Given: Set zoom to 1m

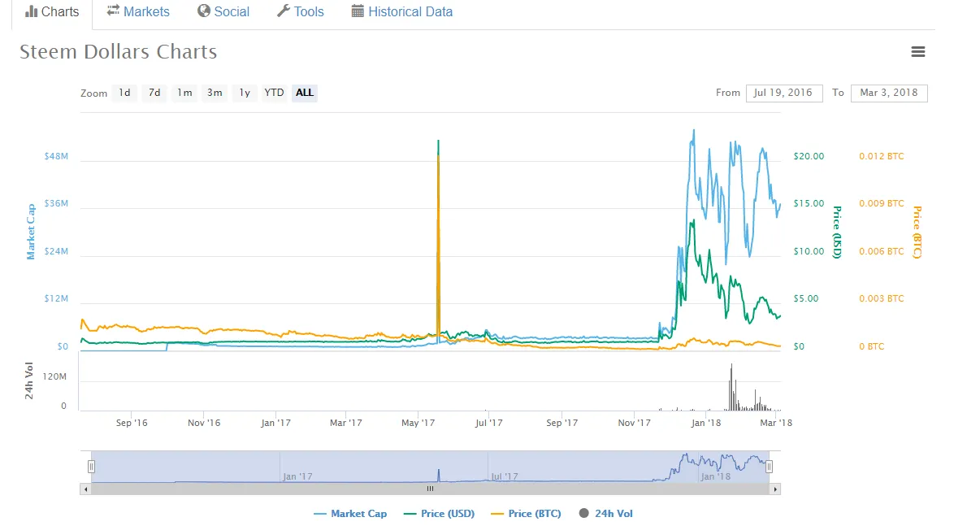Looking at the screenshot, I should 185,93.
